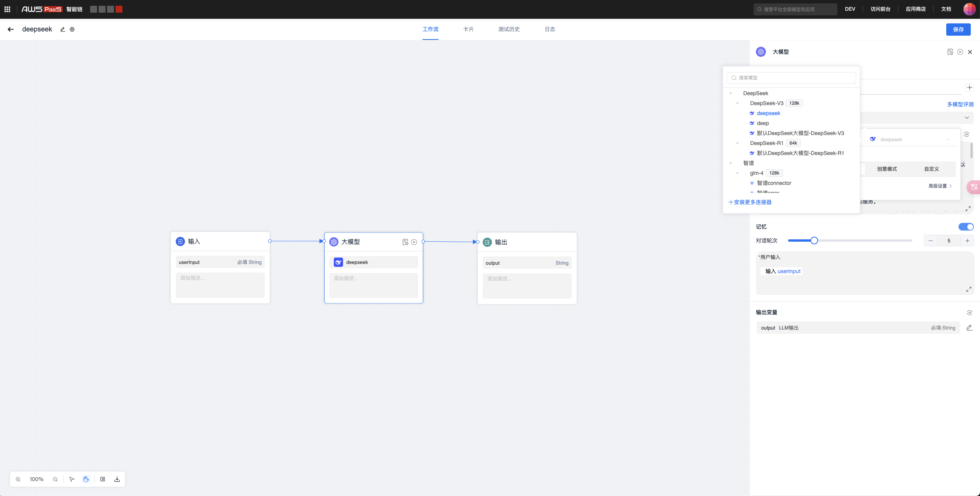Select the deep connector in the tree
This screenshot has width=980, height=496.
coord(762,123)
